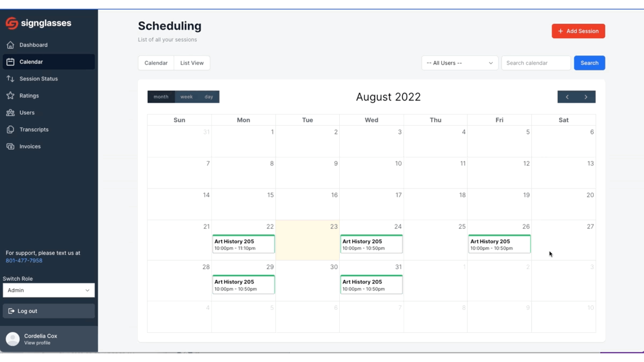
Task: Click the signglasses logo icon
Action: coord(12,23)
